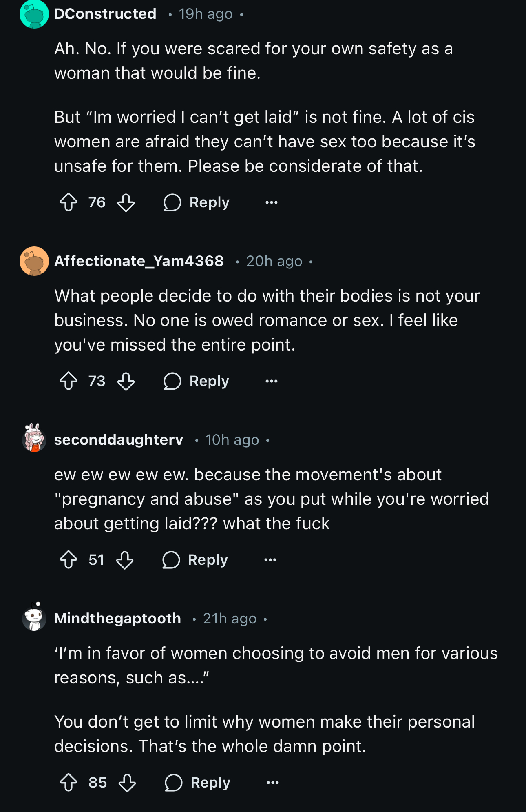
Task: Reply to Affectionate_Yam4368's comment
Action: coord(196,381)
